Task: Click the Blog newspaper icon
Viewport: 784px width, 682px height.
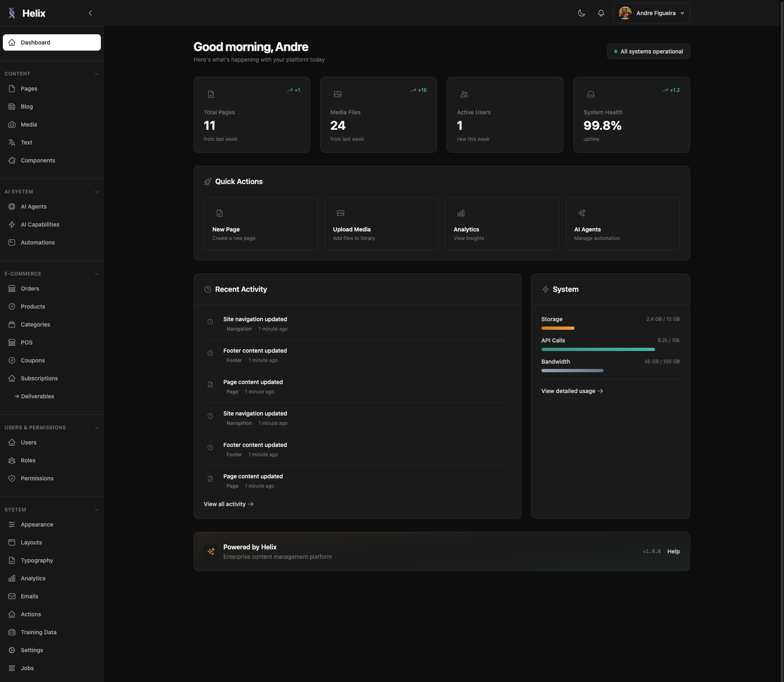Action: point(12,107)
